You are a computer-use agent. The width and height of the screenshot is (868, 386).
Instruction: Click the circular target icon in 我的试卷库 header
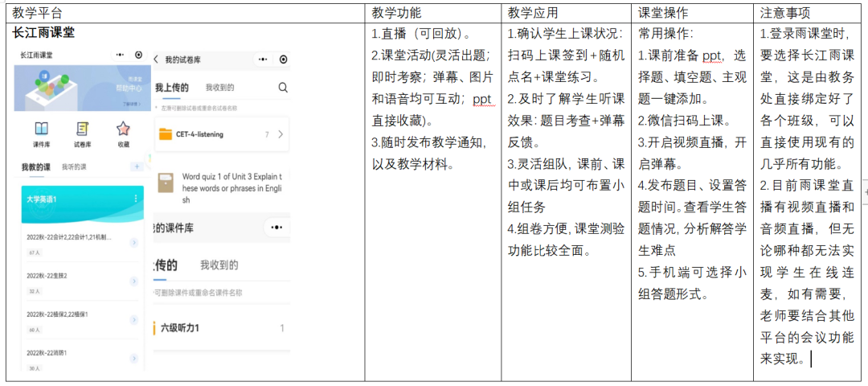(284, 60)
